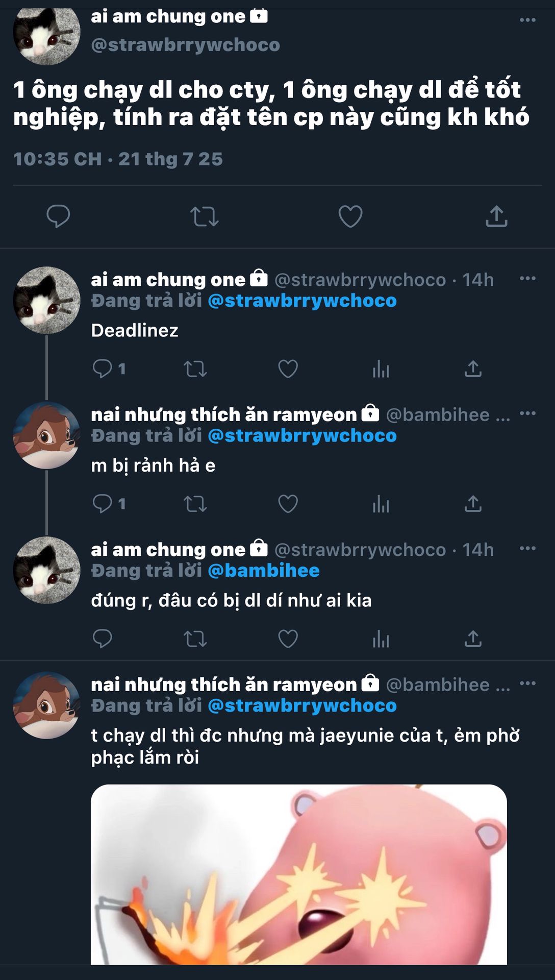The height and width of the screenshot is (980, 555).
Task: Share the main tweet via share icon
Action: coord(496,216)
